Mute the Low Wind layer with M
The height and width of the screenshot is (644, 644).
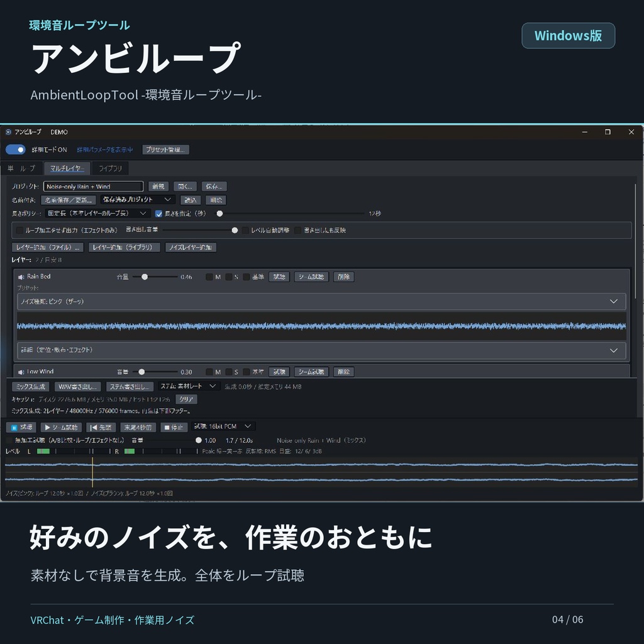point(209,372)
